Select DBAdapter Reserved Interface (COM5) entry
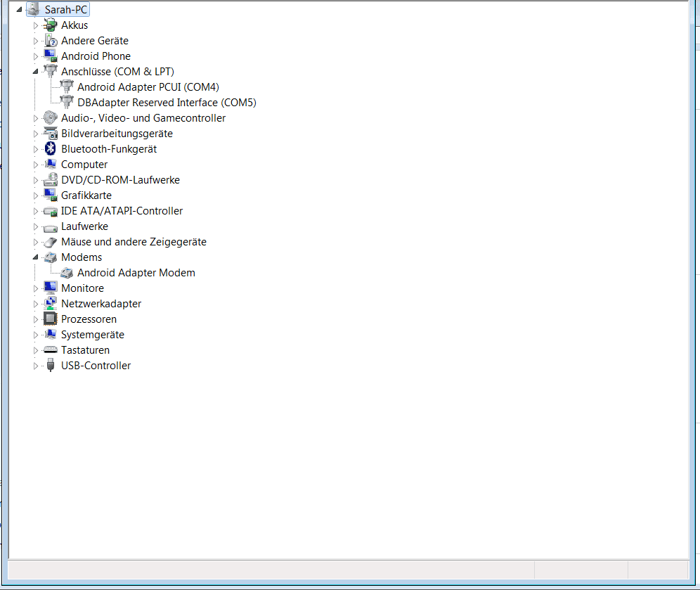This screenshot has height=590, width=700. (x=167, y=102)
